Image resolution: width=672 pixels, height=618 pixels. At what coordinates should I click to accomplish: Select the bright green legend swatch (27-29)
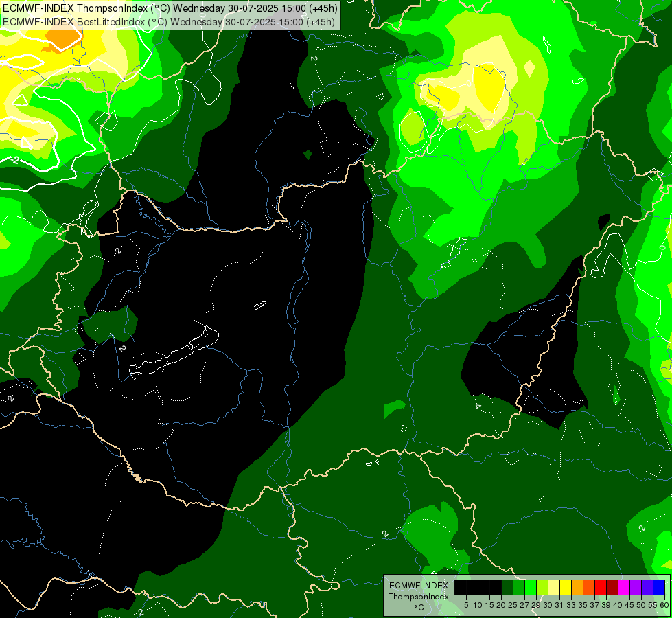pyautogui.click(x=531, y=587)
